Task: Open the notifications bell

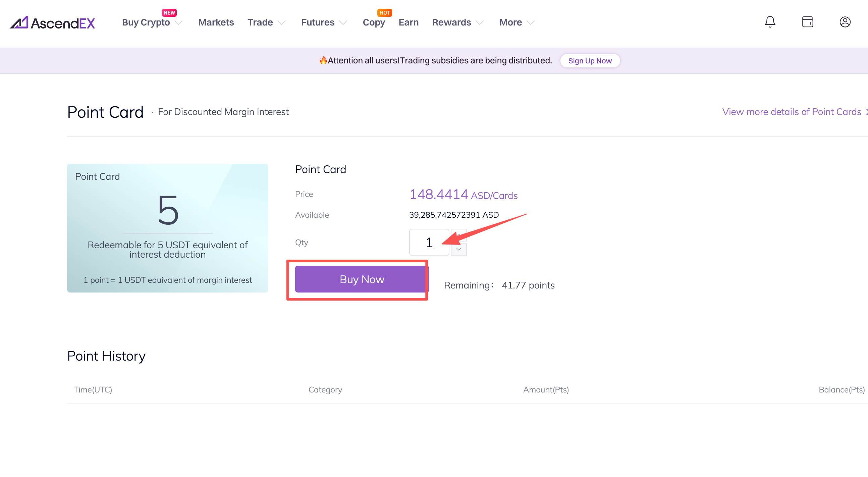Action: [770, 22]
